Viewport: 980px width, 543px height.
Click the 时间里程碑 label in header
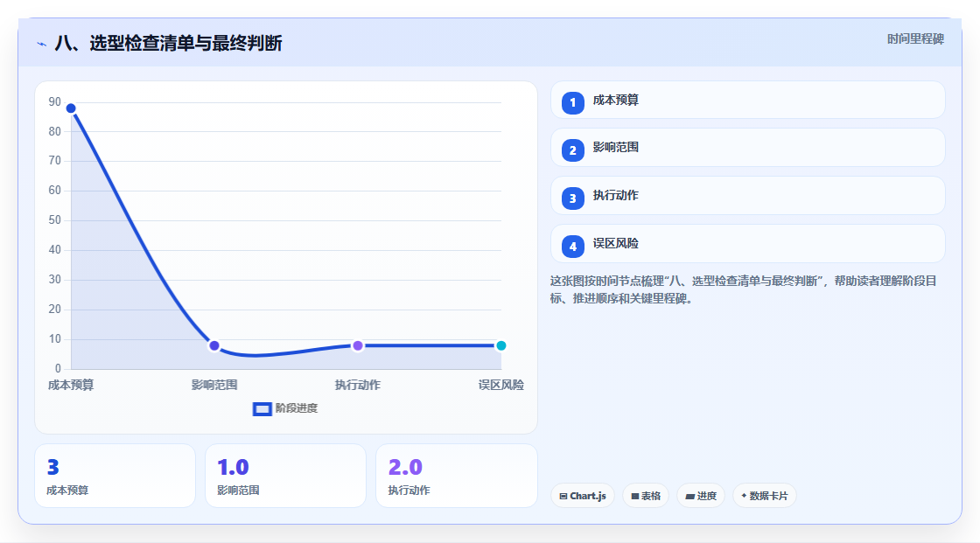point(915,39)
